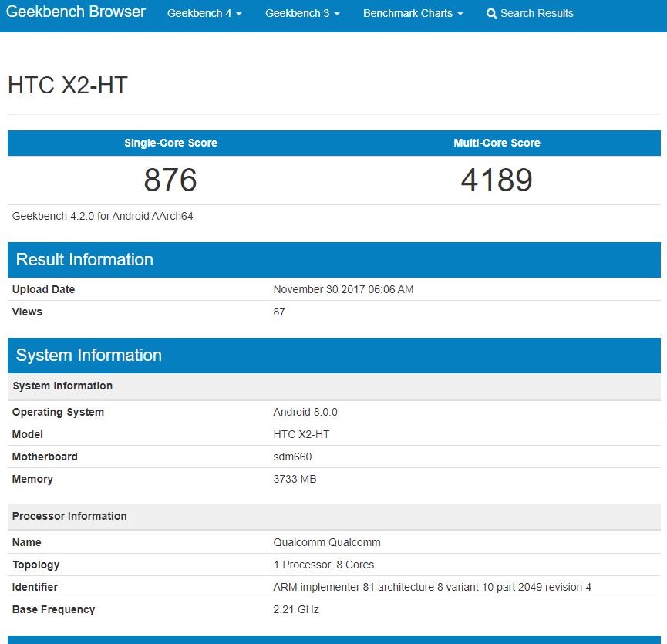This screenshot has width=667, height=644.
Task: Open the Benchmark Charts dropdown
Action: pos(413,14)
